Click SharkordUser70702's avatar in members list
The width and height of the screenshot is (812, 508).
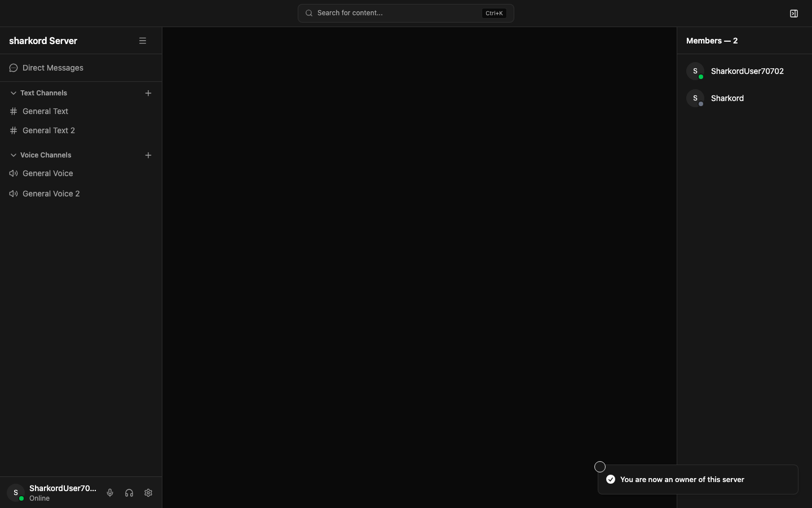695,71
